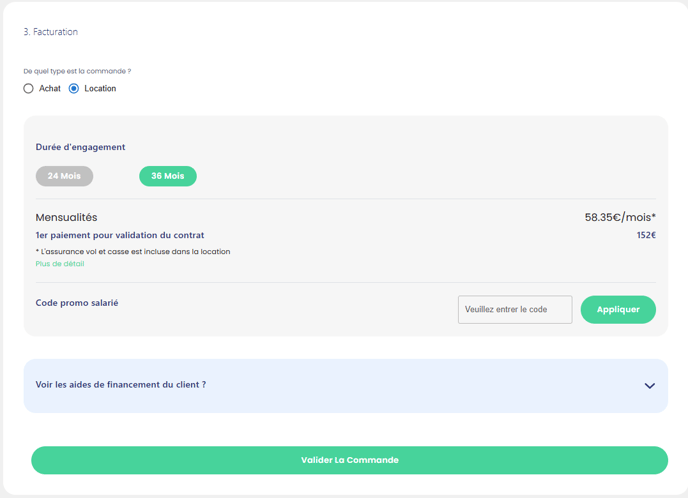This screenshot has height=498, width=688.
Task: Expand financing aids with the chevron arrow
Action: click(x=649, y=386)
